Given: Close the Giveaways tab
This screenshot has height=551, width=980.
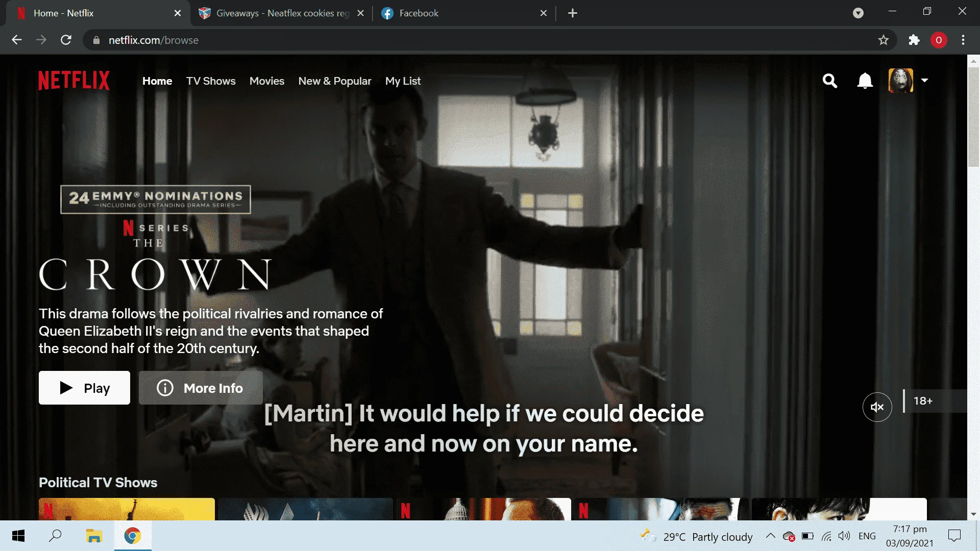Looking at the screenshot, I should pyautogui.click(x=361, y=13).
